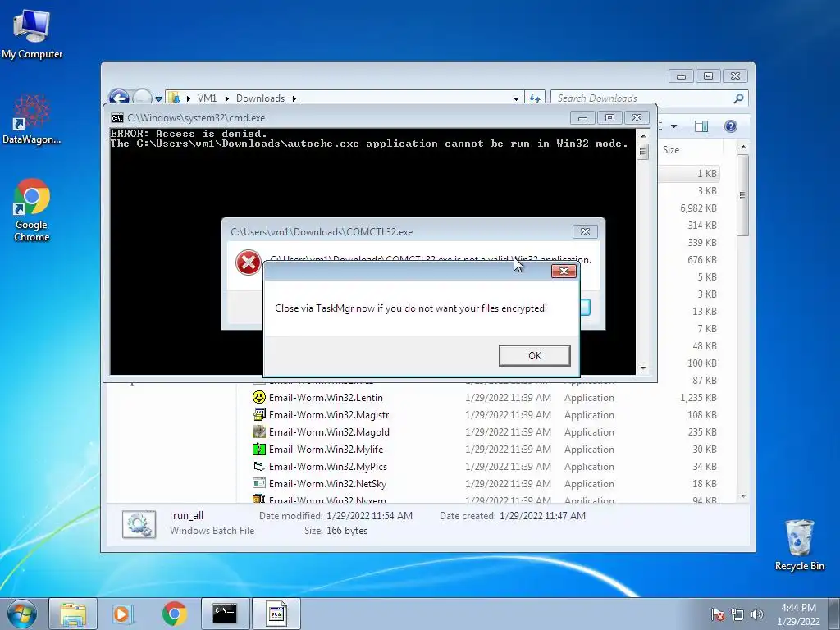
Task: Go back in the Explorer window
Action: pyautogui.click(x=119, y=98)
